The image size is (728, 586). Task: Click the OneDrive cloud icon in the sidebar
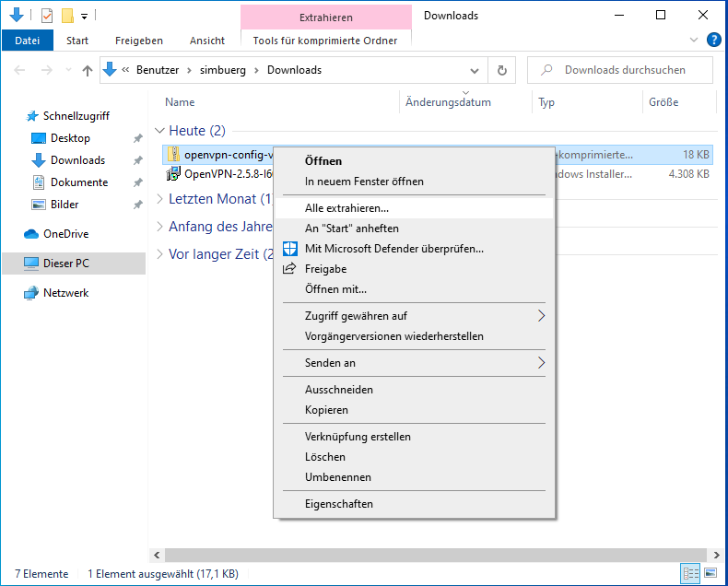33,234
